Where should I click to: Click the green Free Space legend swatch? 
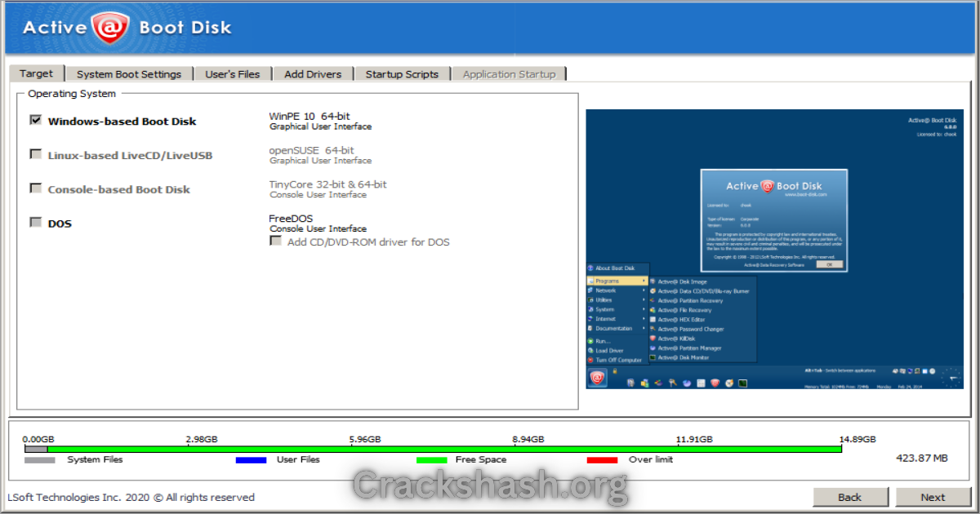[432, 460]
